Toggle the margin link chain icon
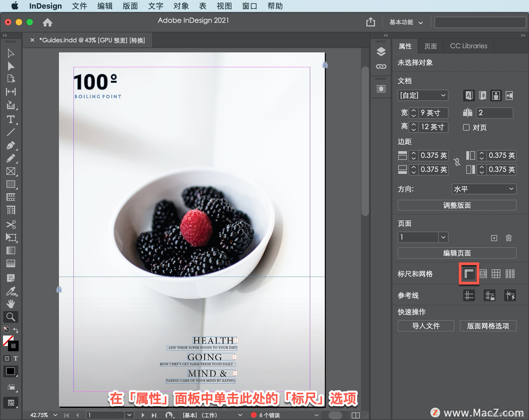529x420 pixels. [x=457, y=162]
